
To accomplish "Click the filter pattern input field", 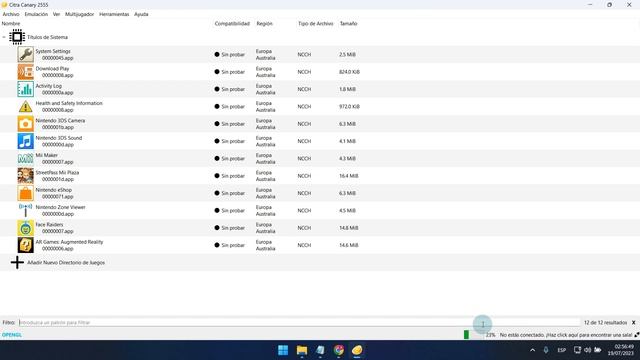I will (x=299, y=322).
